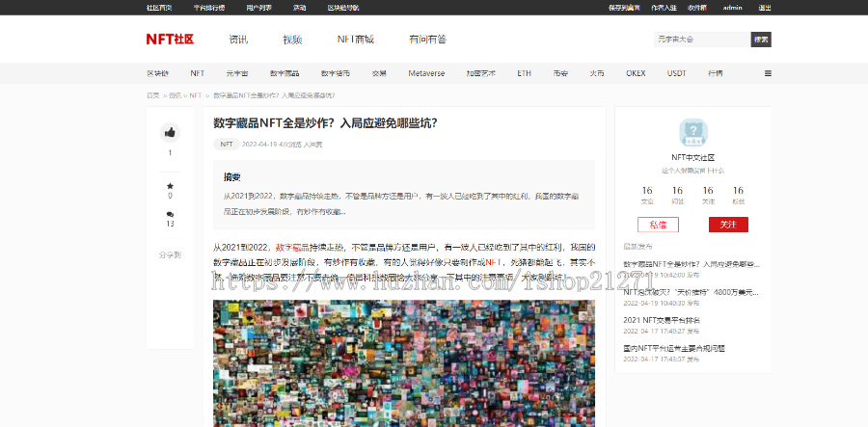Select 数字藏品 in category bar

pyautogui.click(x=285, y=73)
